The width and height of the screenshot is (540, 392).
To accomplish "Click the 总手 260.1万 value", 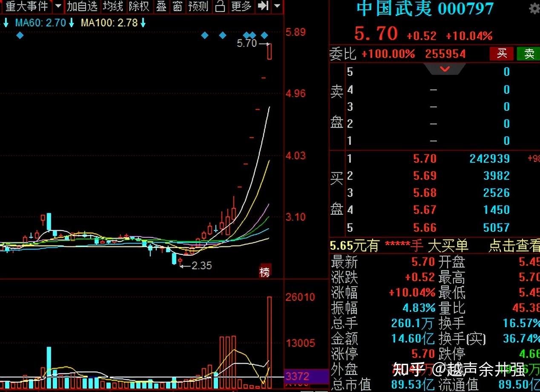I will click(413, 323).
